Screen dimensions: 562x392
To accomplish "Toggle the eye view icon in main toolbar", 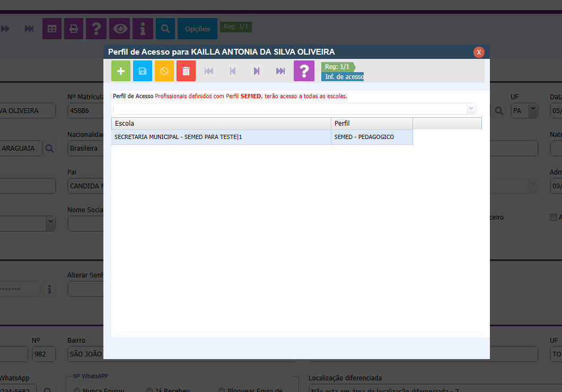I will coord(119,29).
